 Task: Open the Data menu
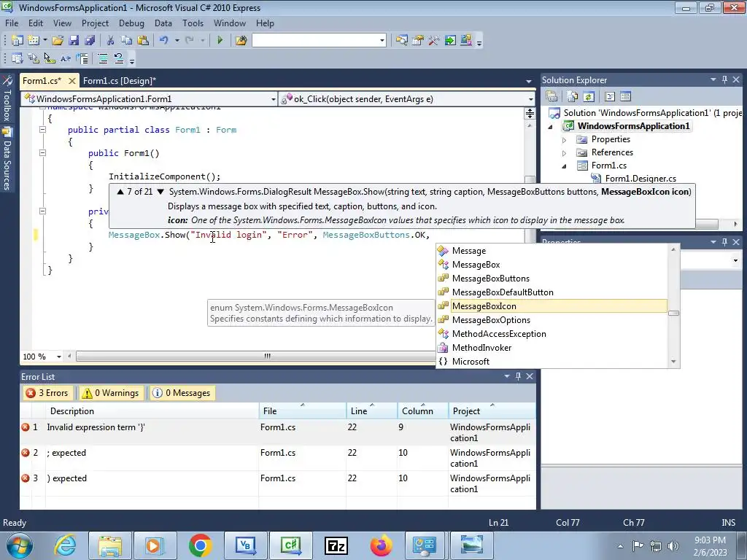(x=163, y=23)
